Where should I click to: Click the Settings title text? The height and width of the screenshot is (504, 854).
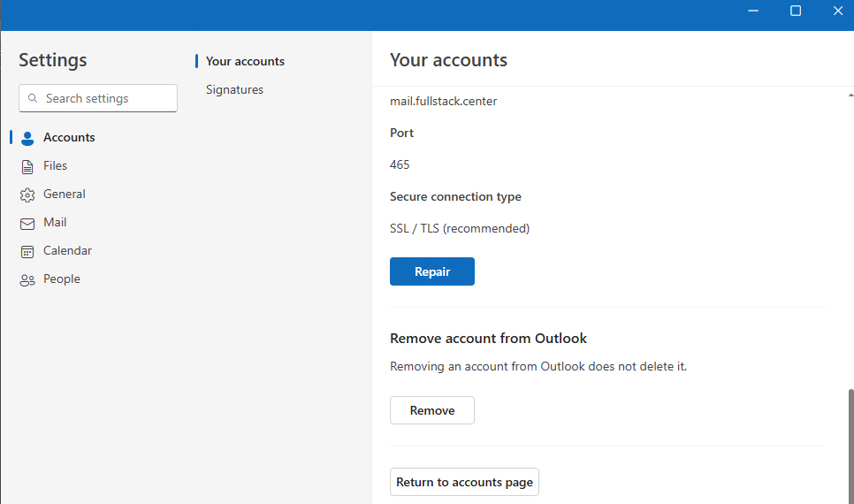pyautogui.click(x=53, y=60)
